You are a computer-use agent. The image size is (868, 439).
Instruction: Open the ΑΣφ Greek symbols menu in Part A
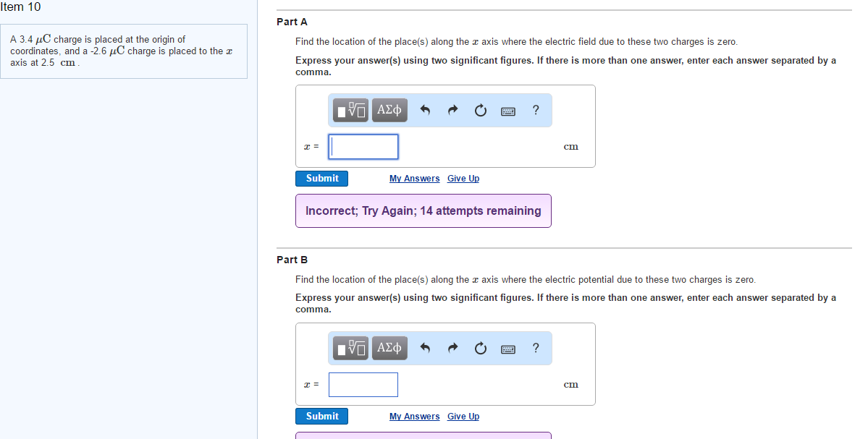389,110
